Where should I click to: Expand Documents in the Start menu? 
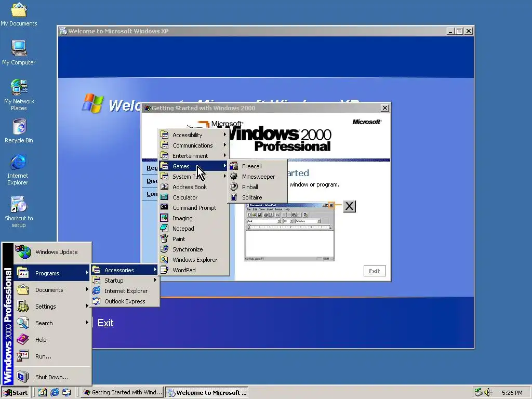pyautogui.click(x=52, y=290)
